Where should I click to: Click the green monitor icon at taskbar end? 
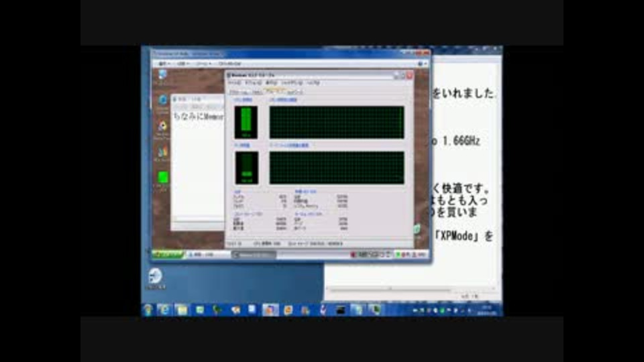pyautogui.click(x=374, y=310)
